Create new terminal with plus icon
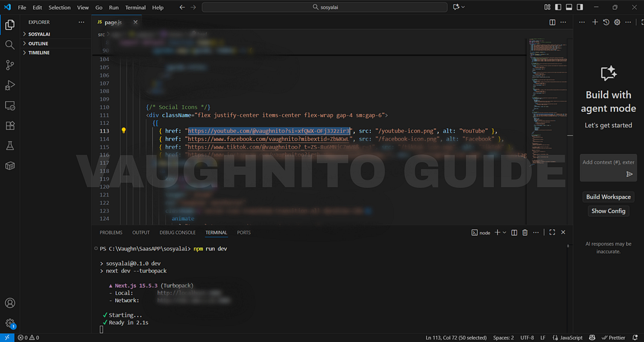Viewport: 644px width, 342px height. point(497,233)
